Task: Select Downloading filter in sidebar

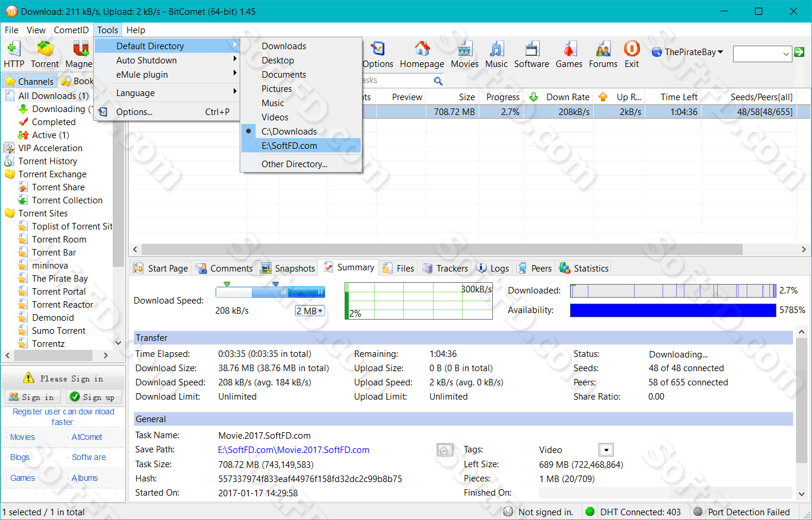Action: pos(59,109)
